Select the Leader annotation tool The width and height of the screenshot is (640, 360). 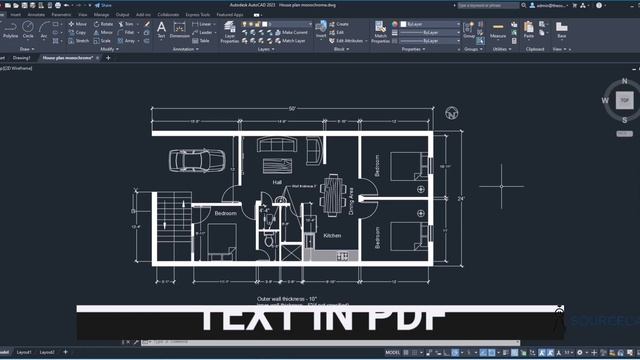pos(202,32)
